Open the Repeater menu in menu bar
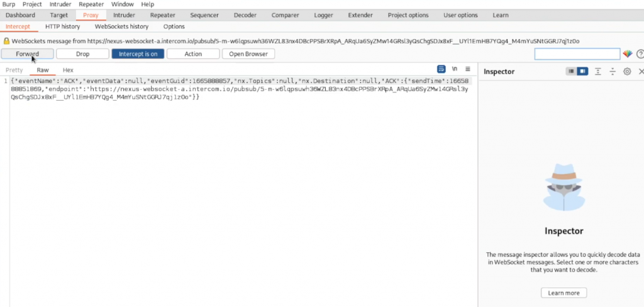The image size is (644, 307). (x=92, y=4)
